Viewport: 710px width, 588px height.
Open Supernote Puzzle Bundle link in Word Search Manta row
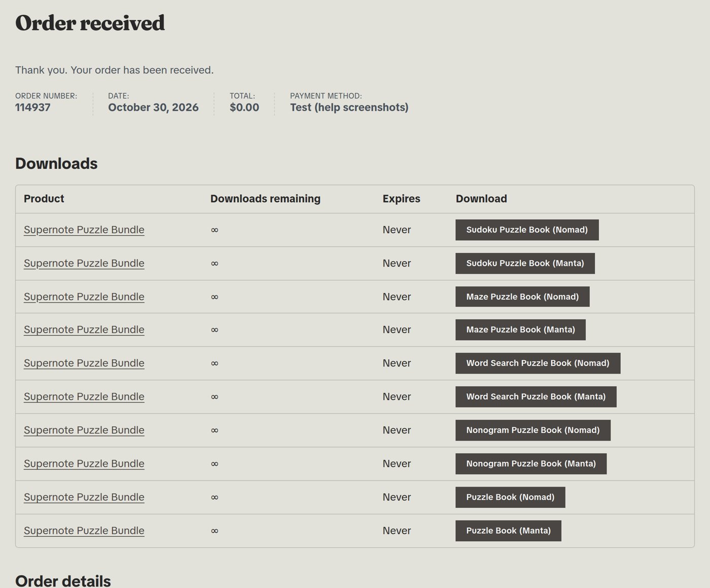tap(84, 396)
